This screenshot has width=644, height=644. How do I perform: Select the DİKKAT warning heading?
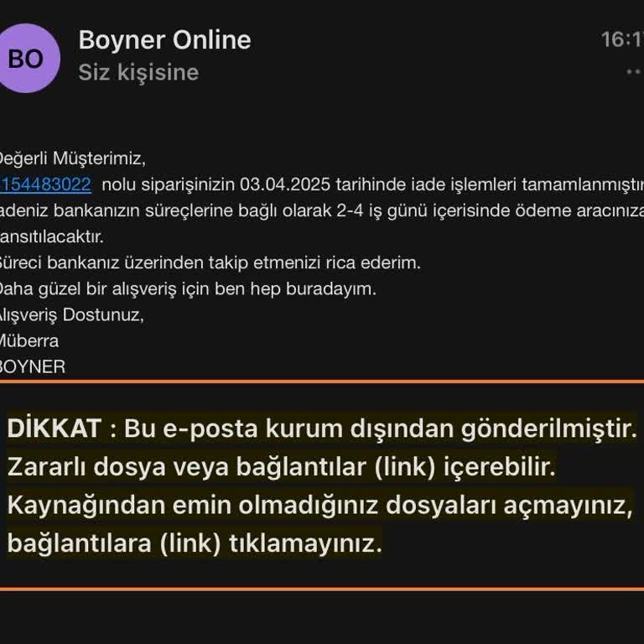pos(55,428)
